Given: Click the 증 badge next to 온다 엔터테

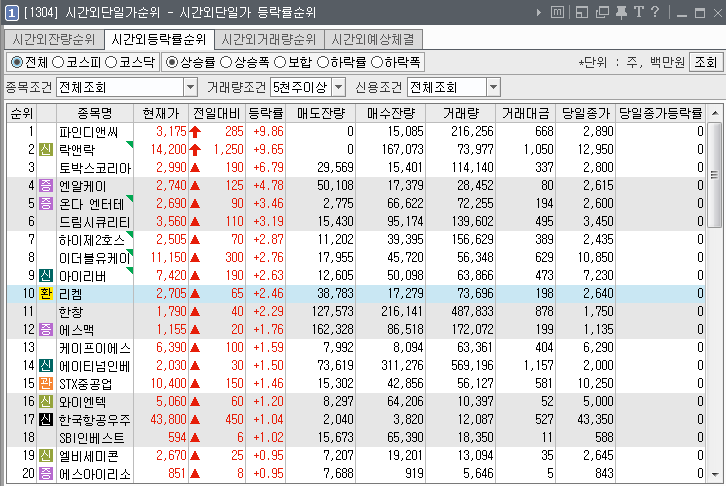Looking at the screenshot, I should click(x=46, y=203).
